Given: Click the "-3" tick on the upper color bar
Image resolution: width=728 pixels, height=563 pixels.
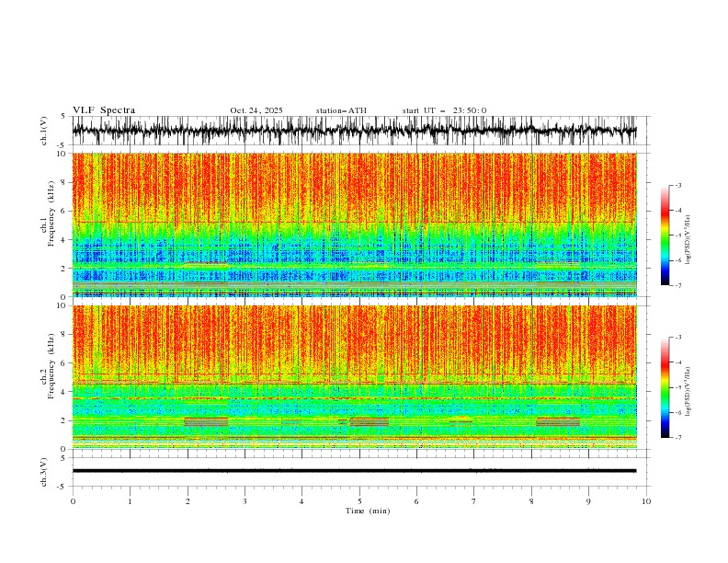Looking at the screenshot, I should point(677,185).
